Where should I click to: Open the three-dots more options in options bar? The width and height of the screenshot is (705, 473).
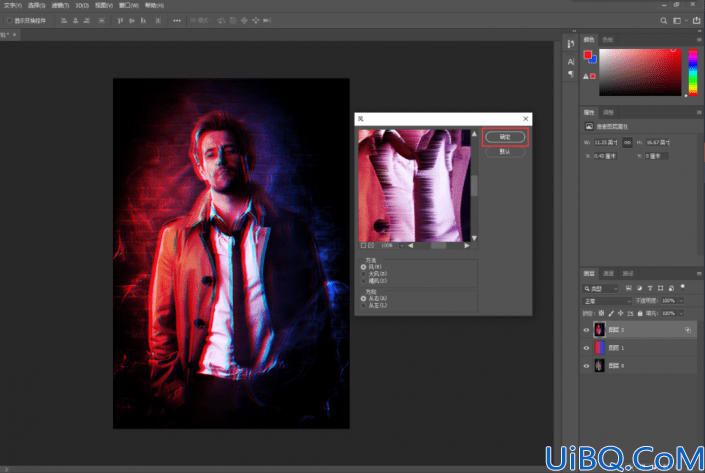(177, 21)
